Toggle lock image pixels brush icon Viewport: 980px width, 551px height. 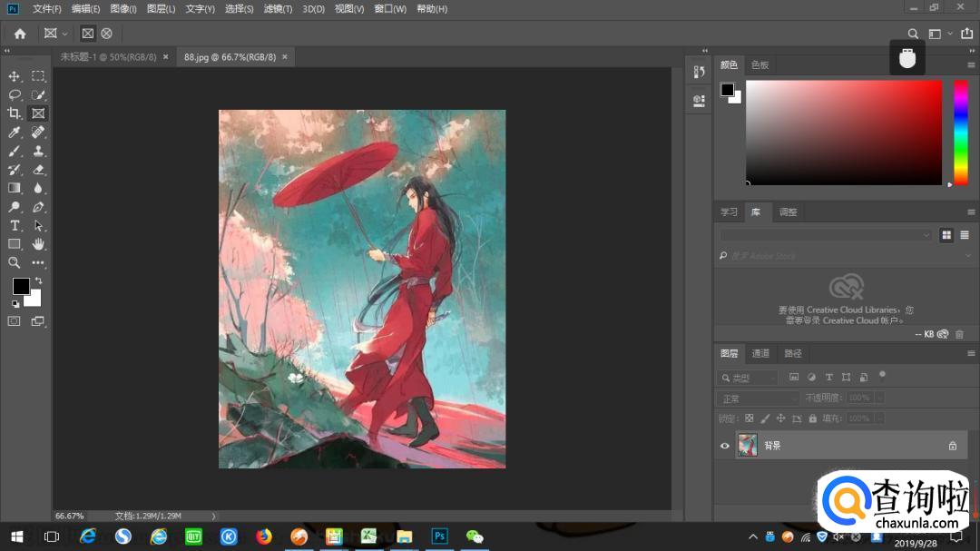[x=765, y=418]
